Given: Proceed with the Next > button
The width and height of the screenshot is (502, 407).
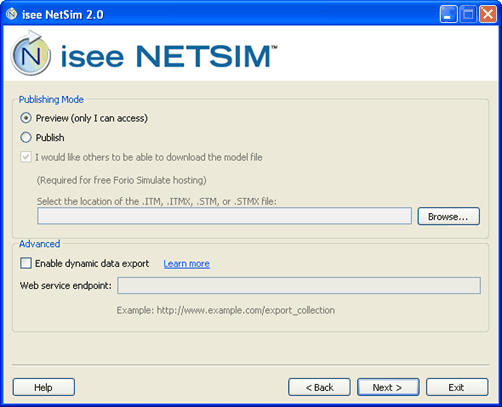Looking at the screenshot, I should pos(388,387).
